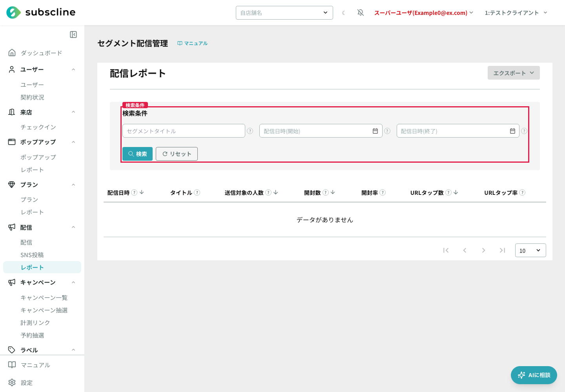
Task: Open 契約状況 in the sidebar
Action: [32, 97]
